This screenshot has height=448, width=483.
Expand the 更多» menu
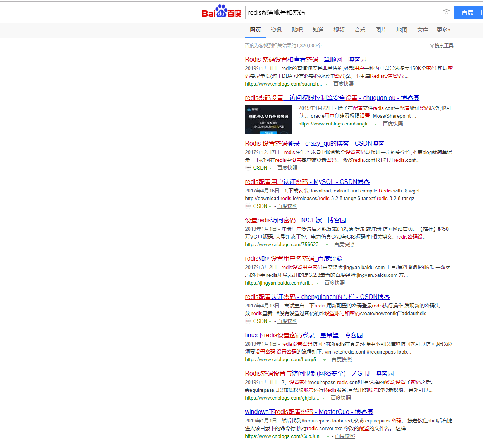coord(443,30)
